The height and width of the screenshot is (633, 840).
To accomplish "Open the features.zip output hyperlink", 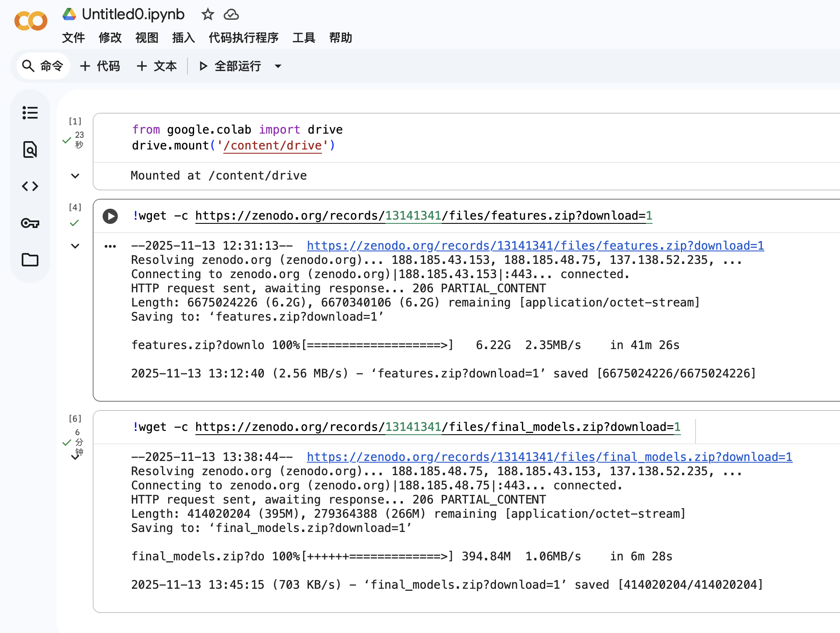I will pyautogui.click(x=535, y=246).
